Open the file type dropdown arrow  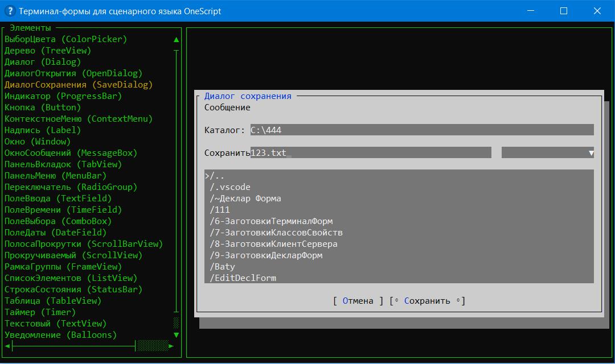(591, 153)
